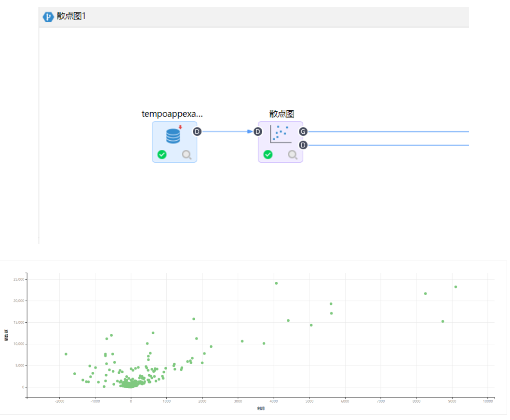Click the rightmost data point in the scatter plot
Screen dimensions: 510x420
click(456, 287)
